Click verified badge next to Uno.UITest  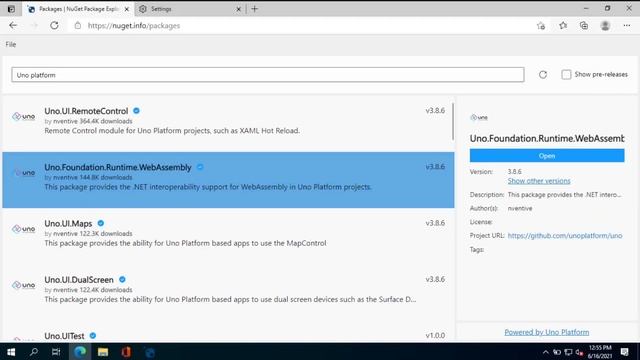point(93,336)
